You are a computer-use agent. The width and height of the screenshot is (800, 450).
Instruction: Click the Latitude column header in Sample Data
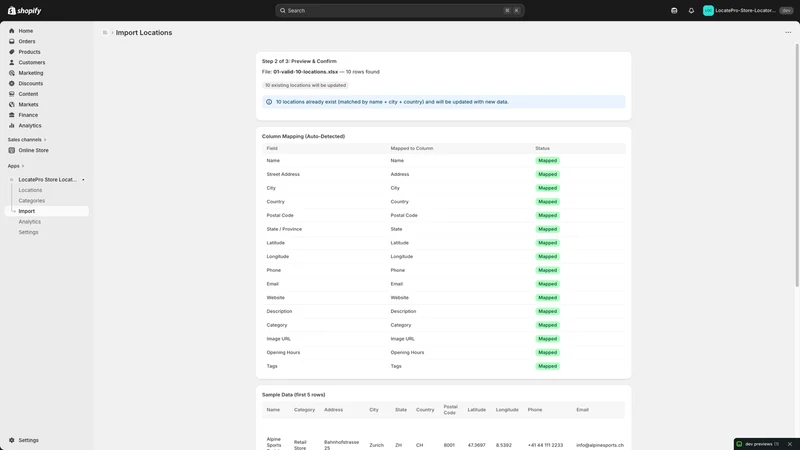click(x=477, y=410)
